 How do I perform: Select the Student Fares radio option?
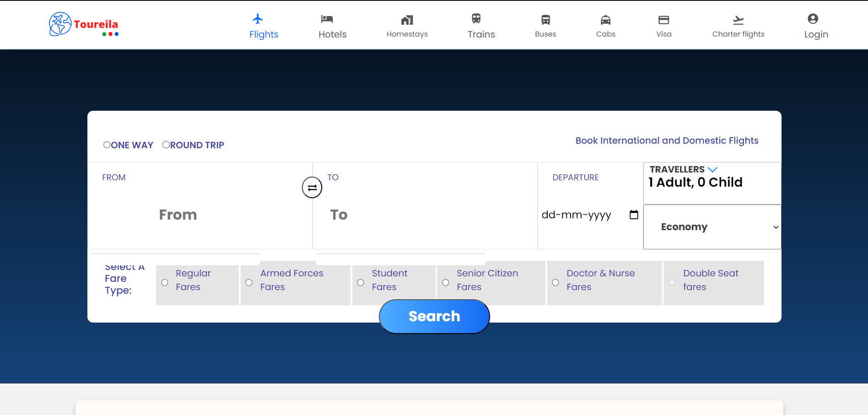click(361, 283)
